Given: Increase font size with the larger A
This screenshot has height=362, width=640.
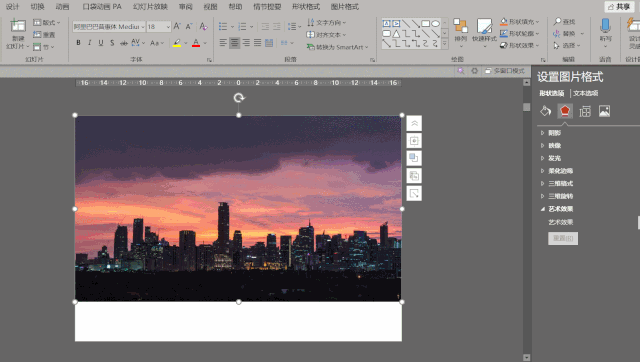Looking at the screenshot, I should tap(177, 27).
